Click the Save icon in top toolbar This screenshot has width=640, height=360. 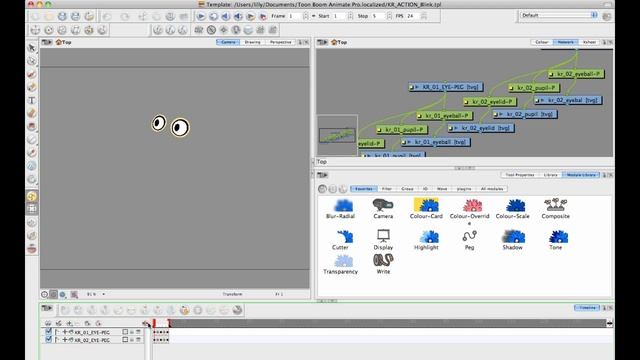pyautogui.click(x=62, y=16)
